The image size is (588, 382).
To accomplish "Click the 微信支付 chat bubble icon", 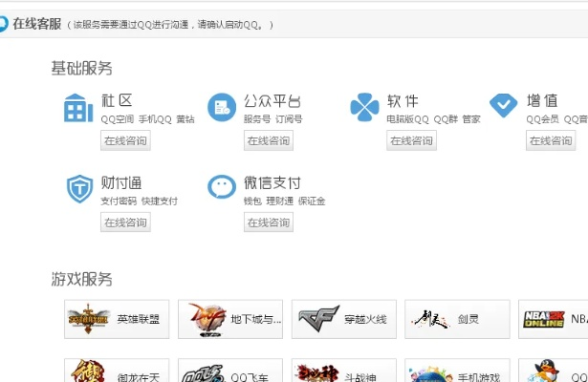I will [x=222, y=186].
